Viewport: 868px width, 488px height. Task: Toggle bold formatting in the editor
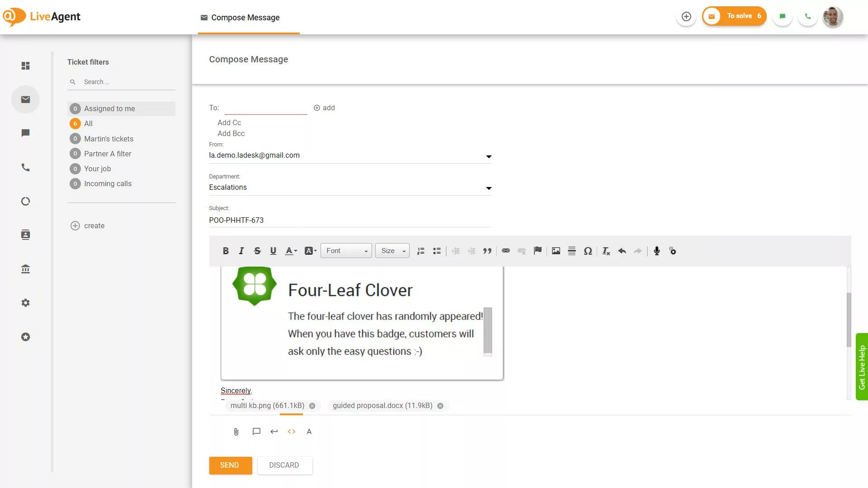(226, 251)
